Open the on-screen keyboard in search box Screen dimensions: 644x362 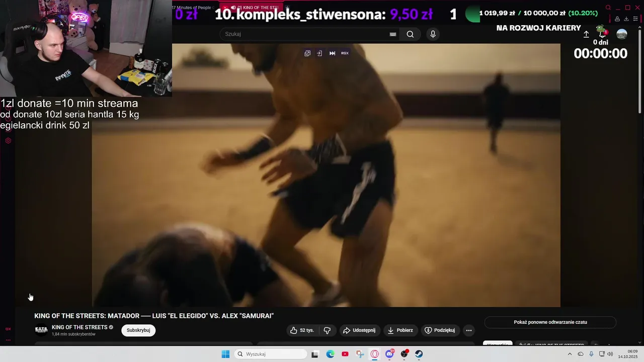[x=393, y=34]
